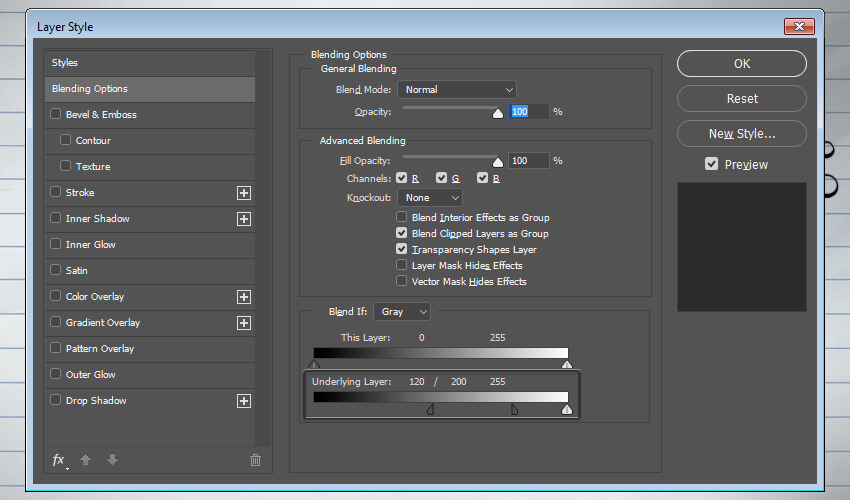Open Pattern Overlay settings row
This screenshot has width=850, height=500.
click(150, 349)
